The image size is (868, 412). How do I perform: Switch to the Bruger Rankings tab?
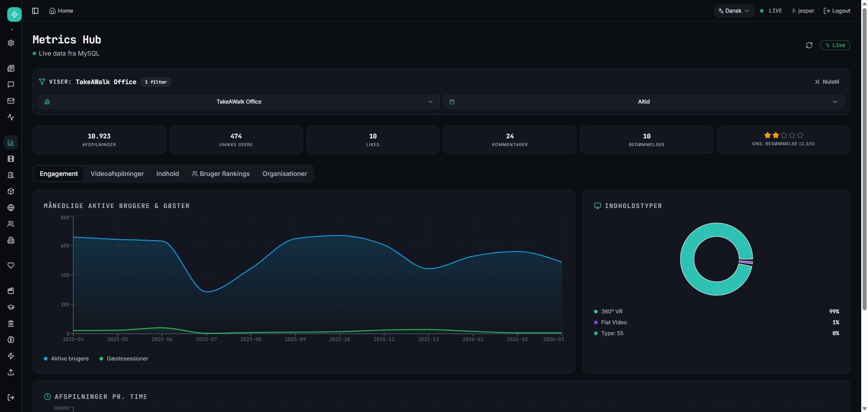(221, 174)
